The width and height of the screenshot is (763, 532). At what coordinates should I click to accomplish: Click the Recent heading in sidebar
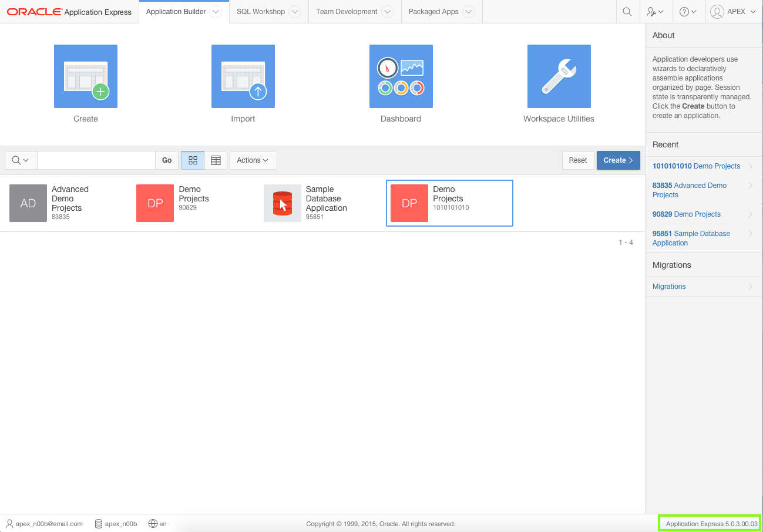point(665,144)
